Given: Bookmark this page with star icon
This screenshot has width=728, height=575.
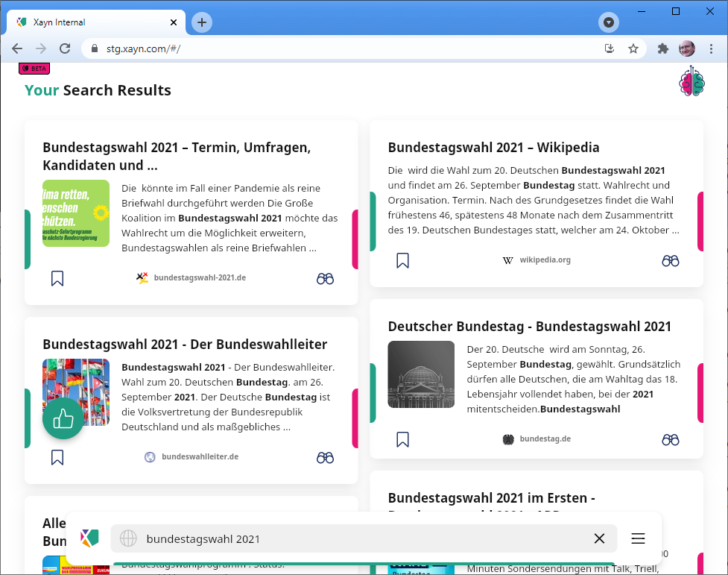Looking at the screenshot, I should pyautogui.click(x=633, y=48).
